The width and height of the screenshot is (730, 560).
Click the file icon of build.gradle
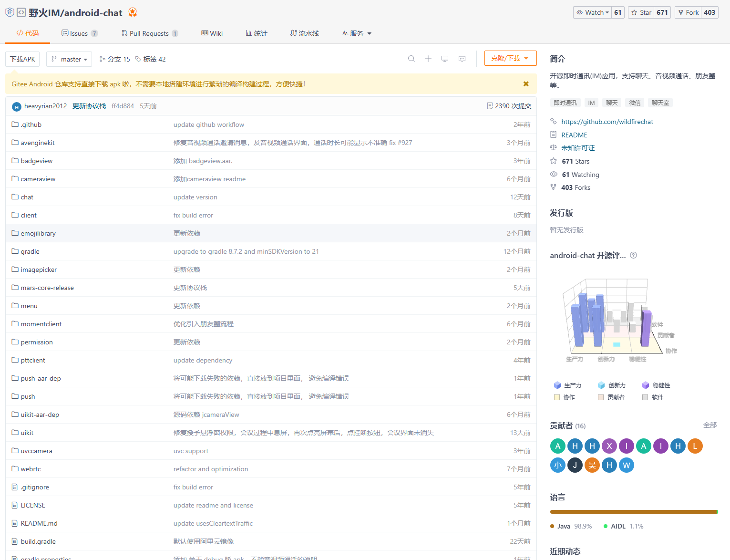15,541
